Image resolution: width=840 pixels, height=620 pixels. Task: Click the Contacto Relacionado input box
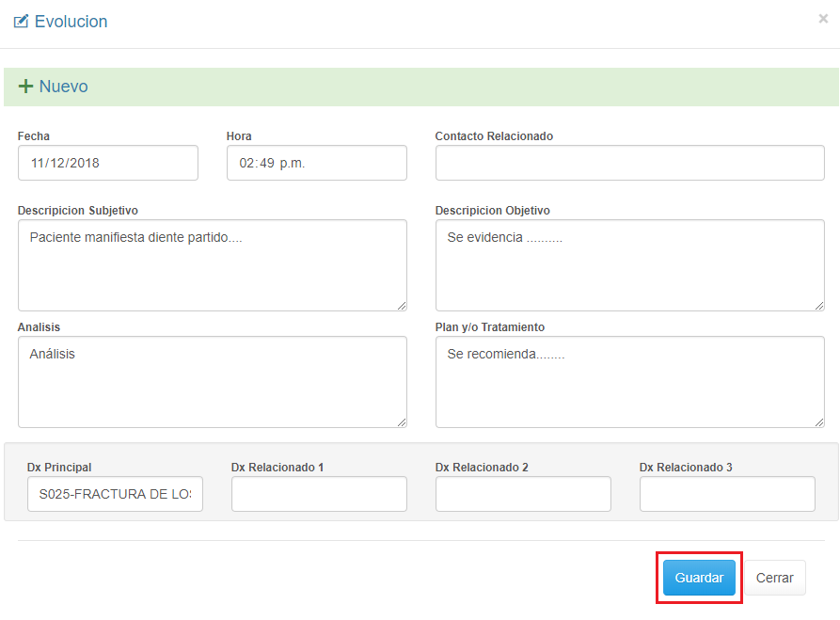629,163
